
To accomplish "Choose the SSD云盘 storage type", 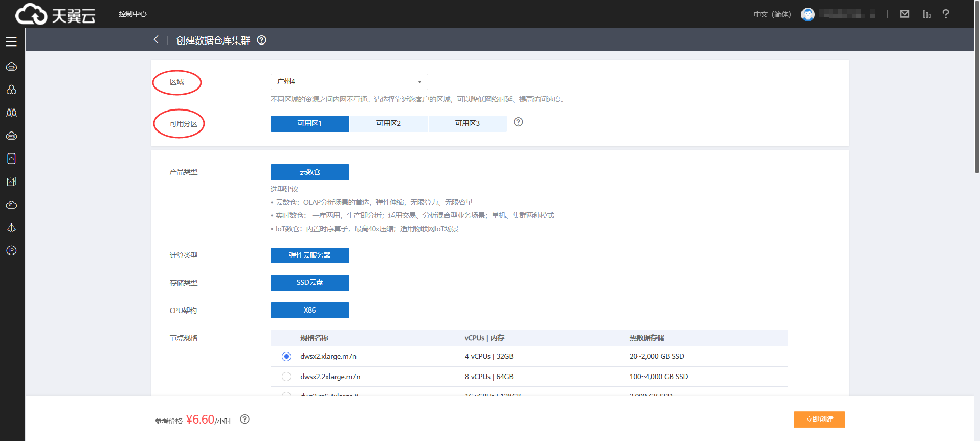I will point(310,282).
